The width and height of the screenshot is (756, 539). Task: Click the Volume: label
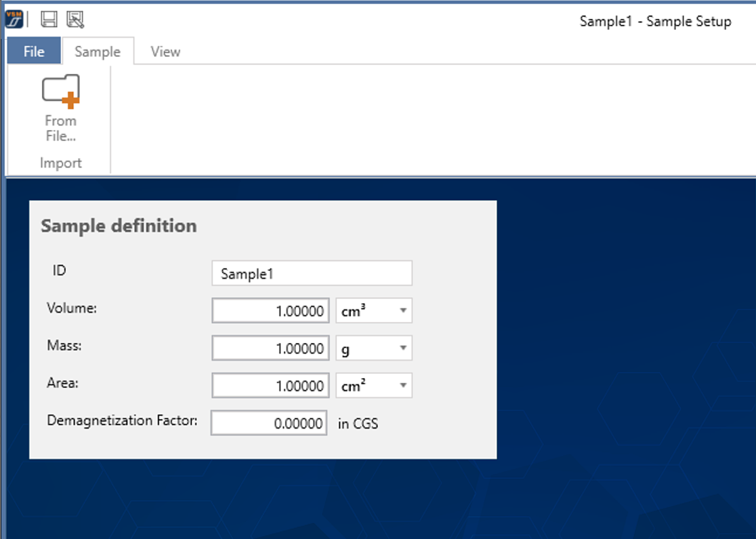coord(72,308)
